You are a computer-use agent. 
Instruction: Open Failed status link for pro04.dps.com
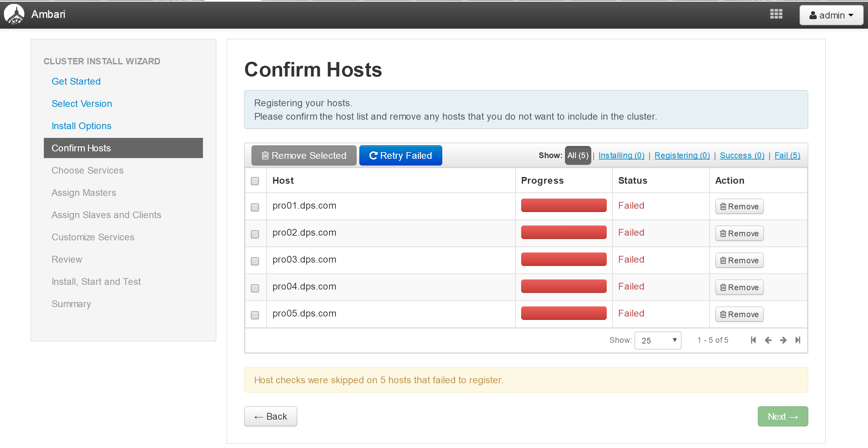click(631, 286)
